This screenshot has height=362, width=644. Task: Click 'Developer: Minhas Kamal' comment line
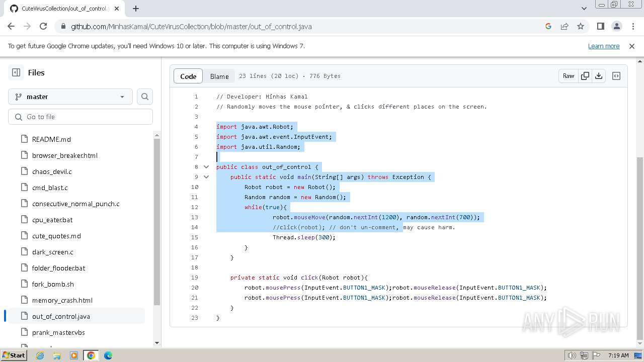[x=262, y=97]
